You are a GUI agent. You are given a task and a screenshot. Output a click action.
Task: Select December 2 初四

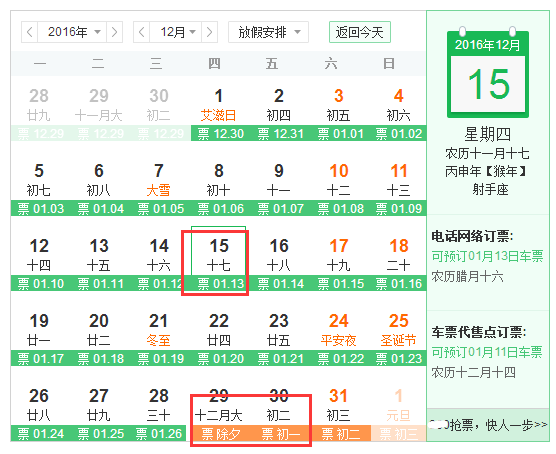coord(278,105)
